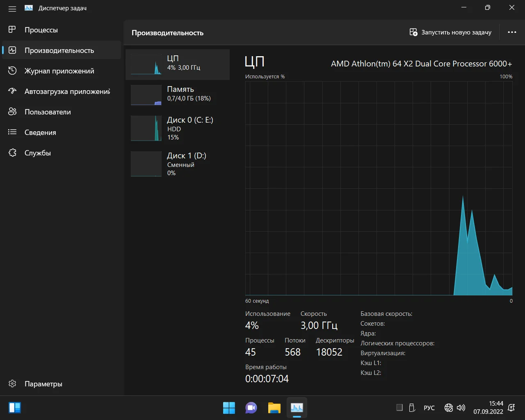
Task: Click the Производительность page heading
Action: (x=167, y=33)
